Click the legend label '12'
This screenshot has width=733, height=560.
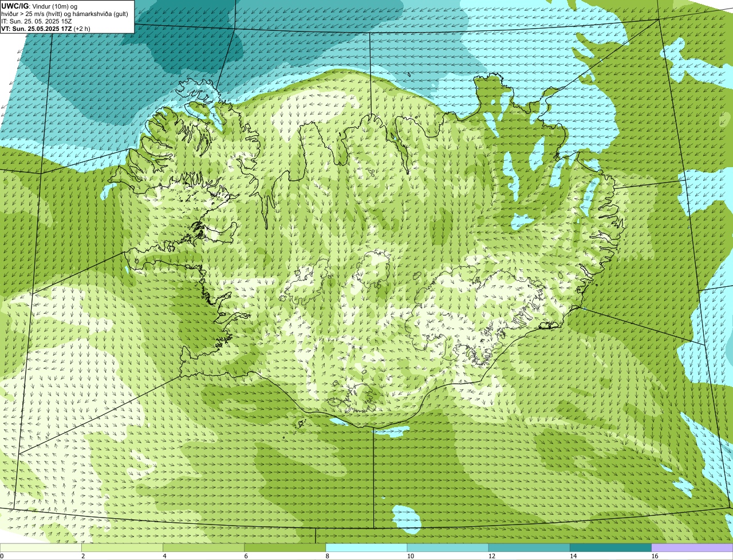click(x=491, y=556)
